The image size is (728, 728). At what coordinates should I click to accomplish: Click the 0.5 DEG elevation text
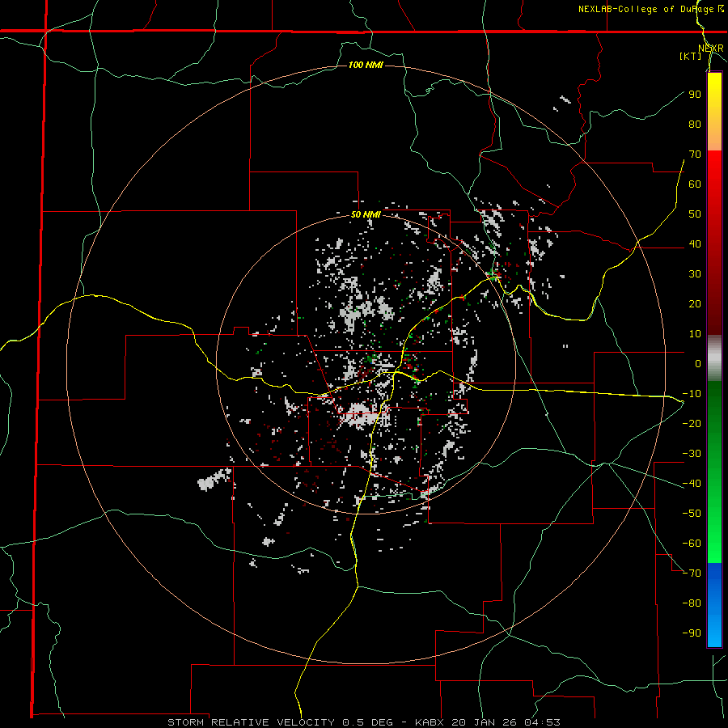(368, 722)
